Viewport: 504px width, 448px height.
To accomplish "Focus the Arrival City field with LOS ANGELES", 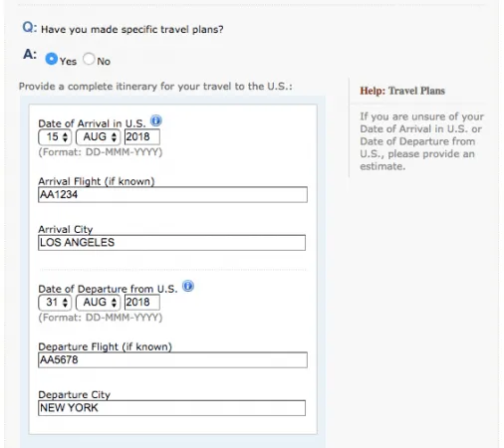I will pyautogui.click(x=171, y=243).
